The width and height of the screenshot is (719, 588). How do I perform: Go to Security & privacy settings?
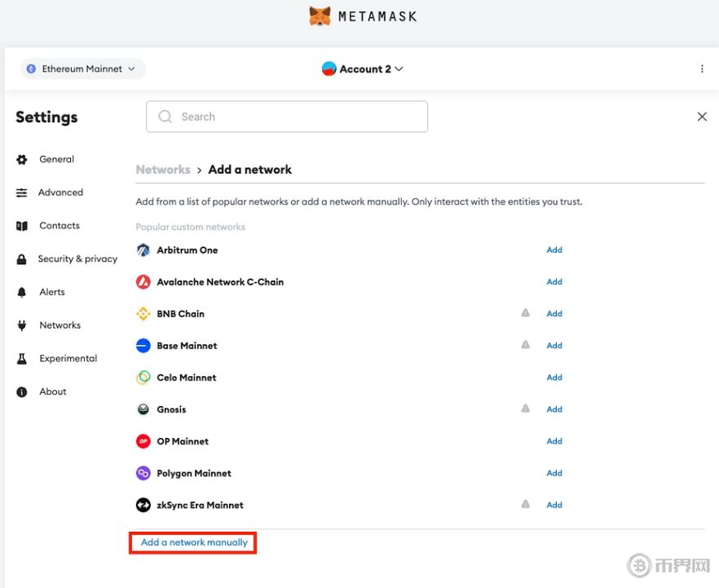coord(77,259)
